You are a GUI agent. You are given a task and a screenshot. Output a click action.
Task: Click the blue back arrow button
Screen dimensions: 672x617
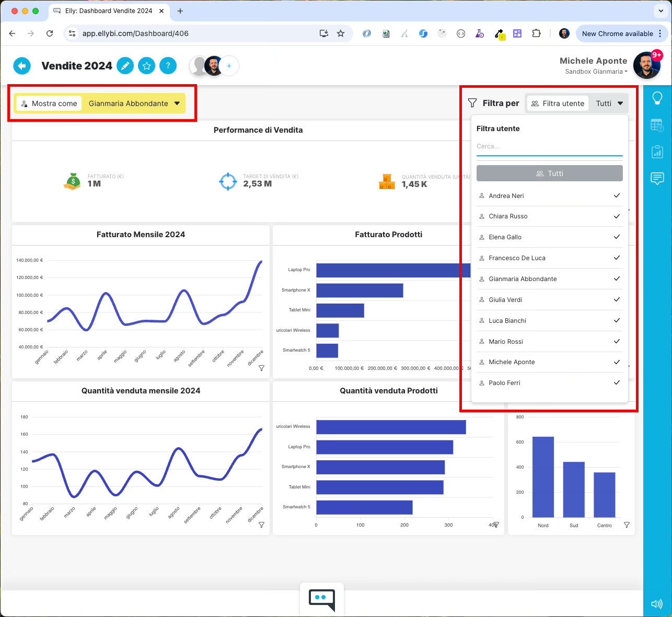[x=22, y=66]
